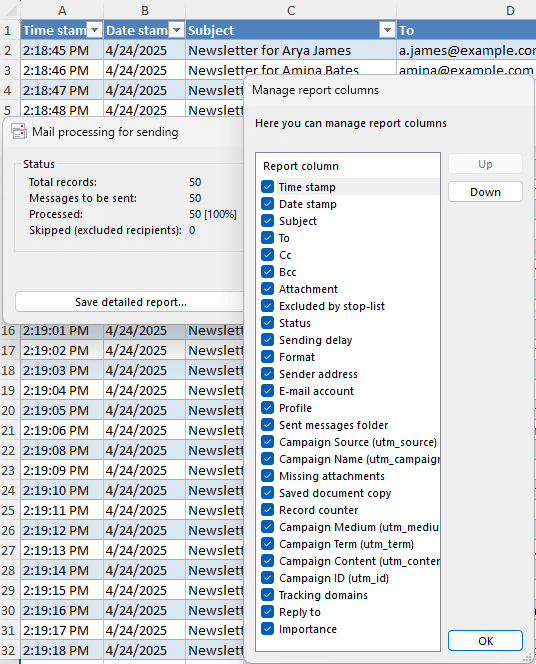This screenshot has height=664, width=536.
Task: Disable the Sending delay column
Action: tap(268, 340)
